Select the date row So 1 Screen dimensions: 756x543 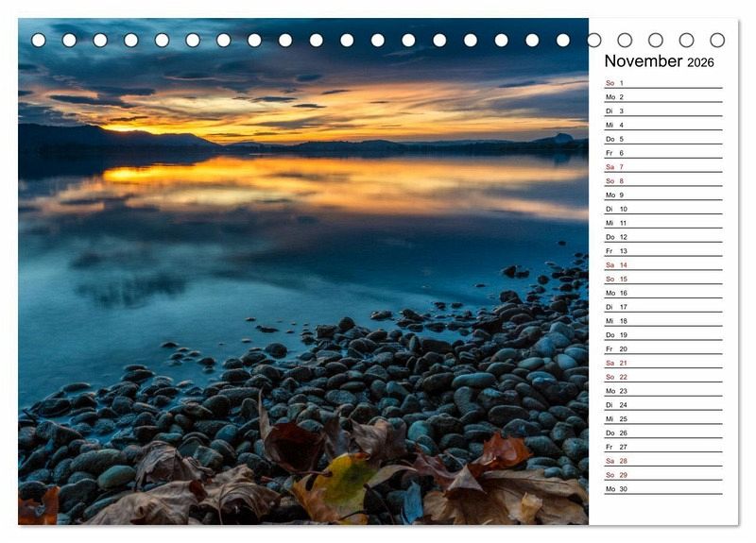tap(663, 83)
